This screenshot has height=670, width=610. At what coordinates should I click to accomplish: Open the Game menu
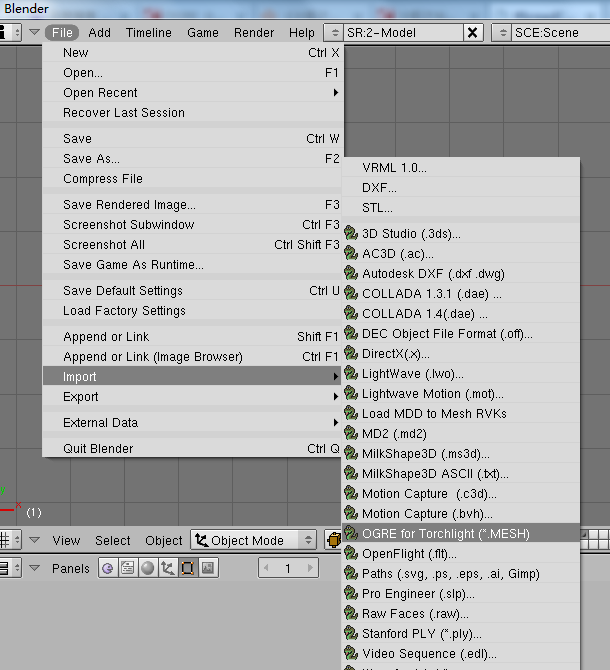point(203,32)
